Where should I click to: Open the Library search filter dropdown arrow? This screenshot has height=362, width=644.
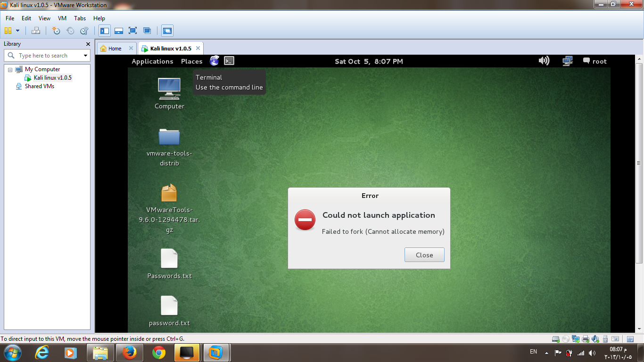[85, 56]
